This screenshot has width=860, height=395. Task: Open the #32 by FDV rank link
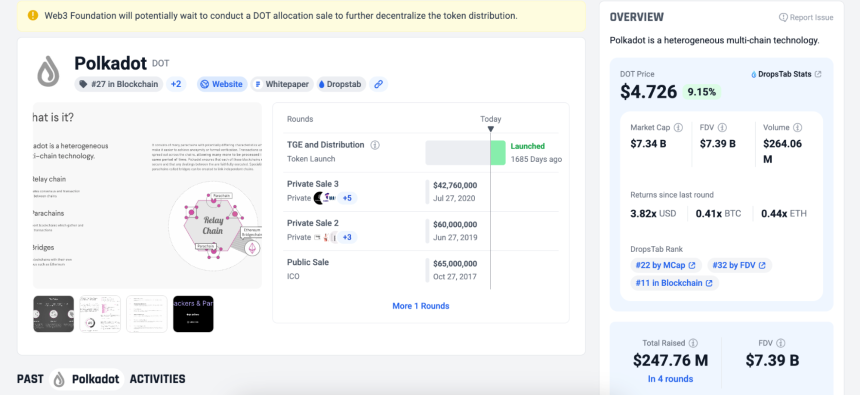(x=739, y=266)
